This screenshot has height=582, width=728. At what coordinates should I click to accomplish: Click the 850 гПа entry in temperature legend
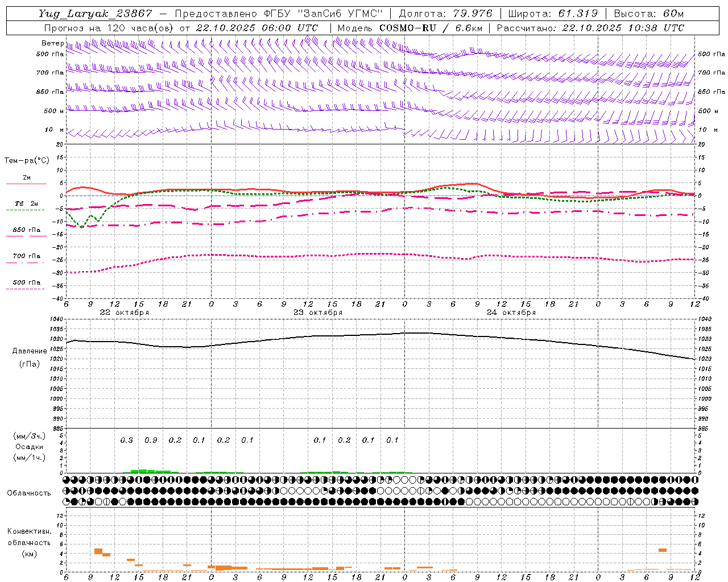[x=27, y=230]
